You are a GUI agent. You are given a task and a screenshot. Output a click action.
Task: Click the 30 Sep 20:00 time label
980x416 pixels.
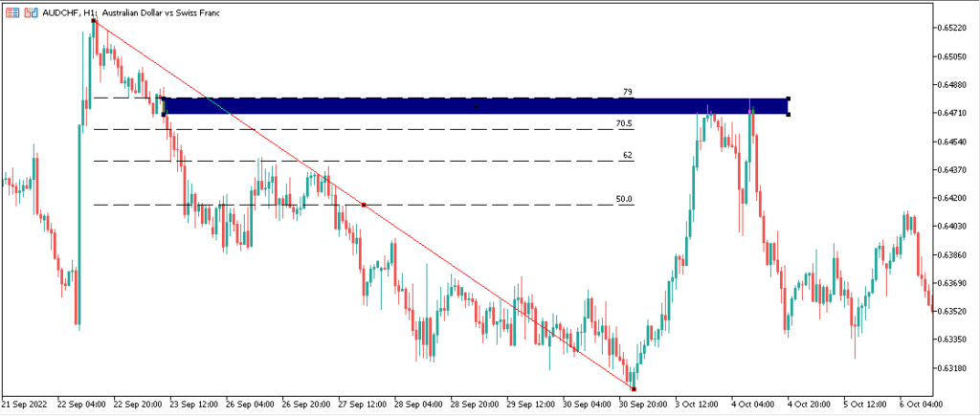[643, 405]
